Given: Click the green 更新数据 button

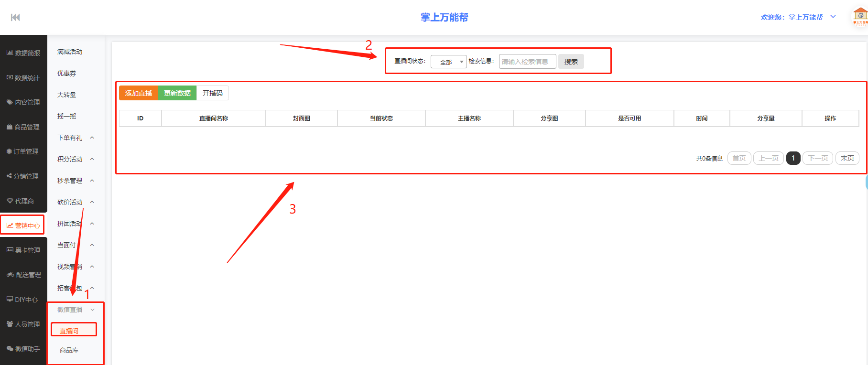Looking at the screenshot, I should coord(177,93).
